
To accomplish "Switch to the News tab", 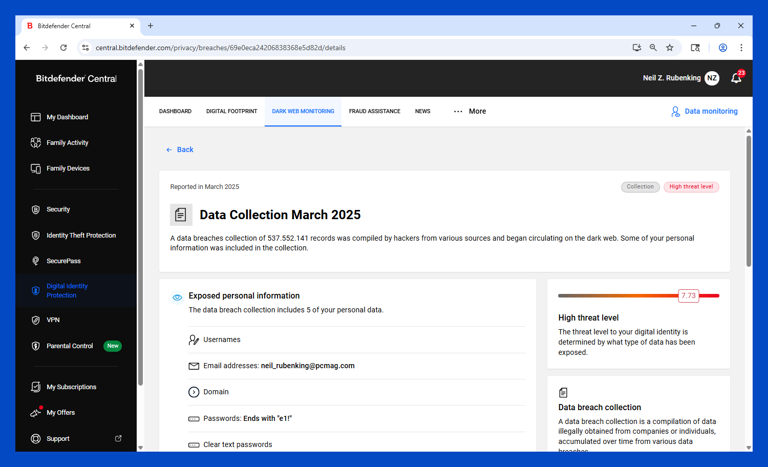I will pyautogui.click(x=422, y=111).
